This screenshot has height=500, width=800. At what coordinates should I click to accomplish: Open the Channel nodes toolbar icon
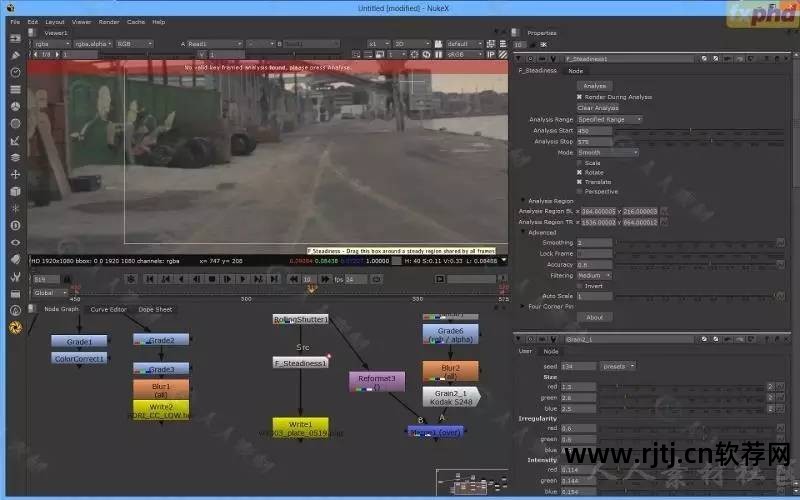coord(15,89)
